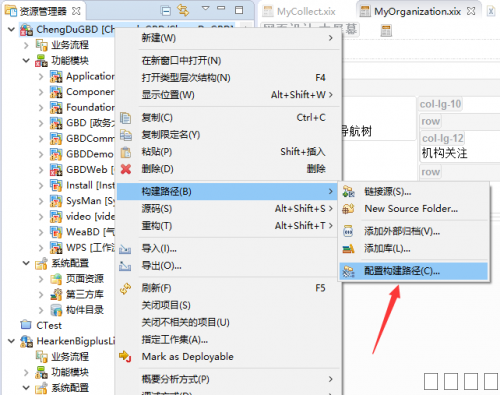500x395 pixels.
Task: Click the Collapse All icon in resource manager
Action: click(x=166, y=11)
